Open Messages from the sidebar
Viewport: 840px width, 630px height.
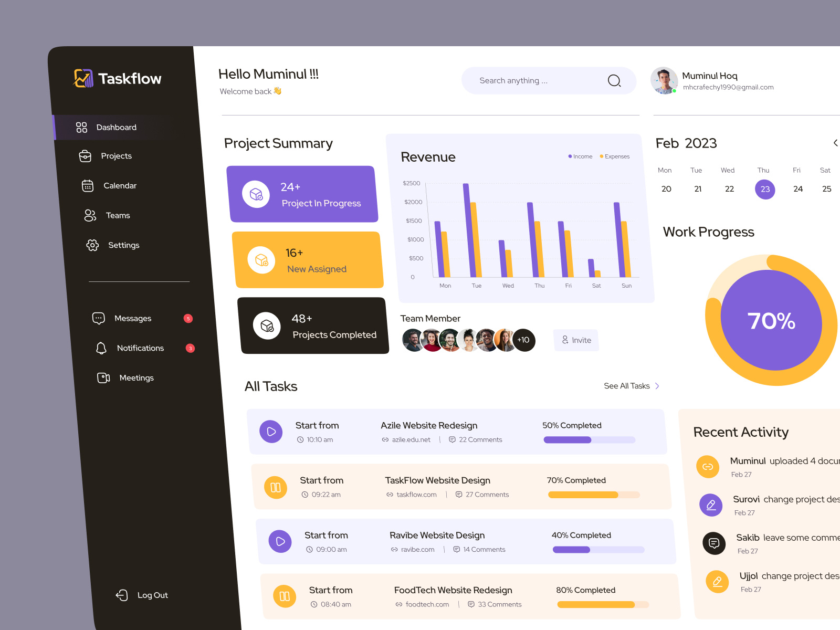pos(133,318)
